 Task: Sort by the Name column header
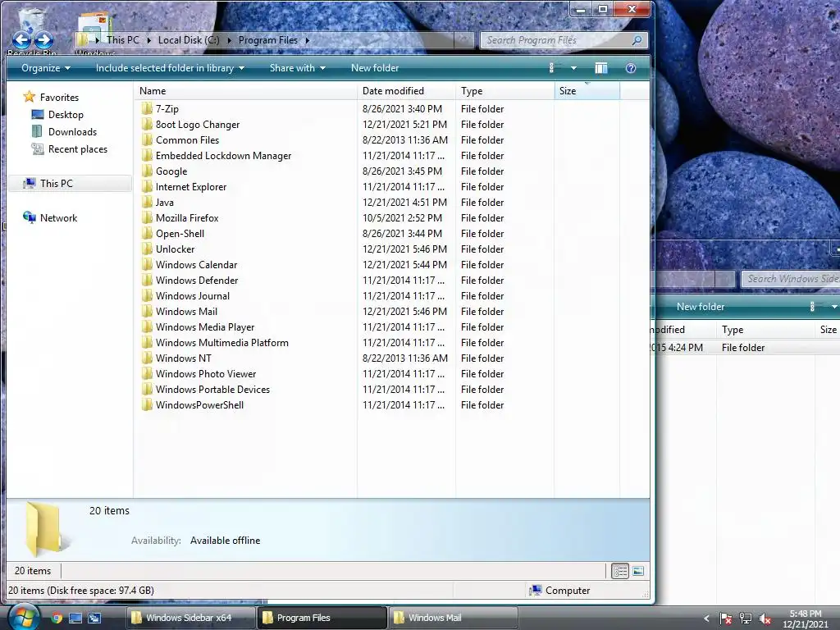244,90
